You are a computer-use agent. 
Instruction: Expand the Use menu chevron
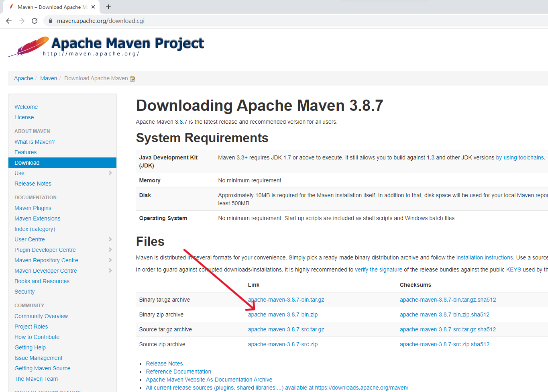[x=110, y=173]
